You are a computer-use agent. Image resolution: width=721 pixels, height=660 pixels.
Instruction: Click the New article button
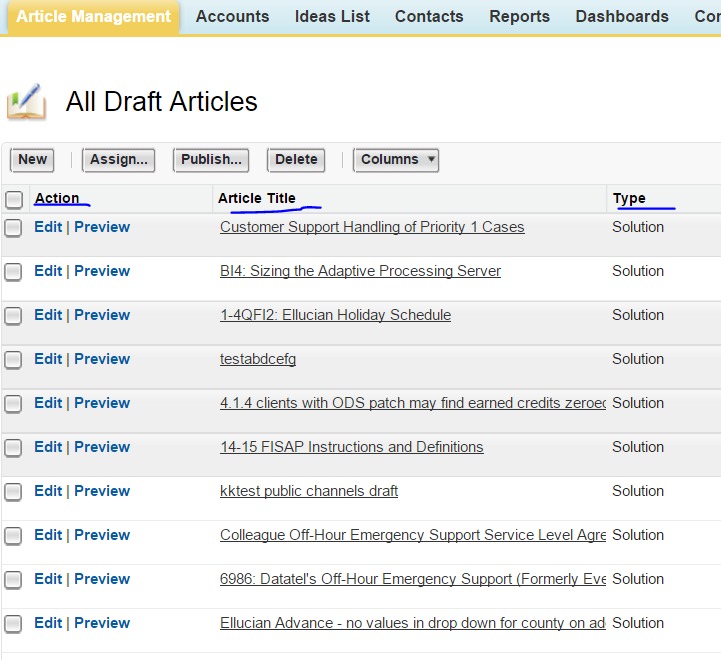click(32, 160)
